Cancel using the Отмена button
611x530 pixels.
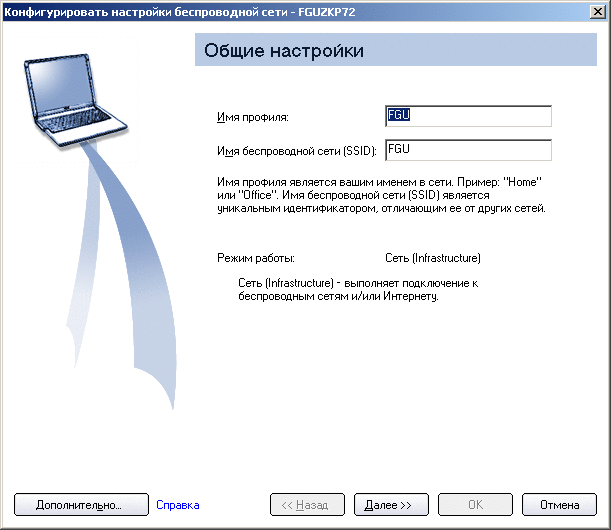pyautogui.click(x=560, y=505)
